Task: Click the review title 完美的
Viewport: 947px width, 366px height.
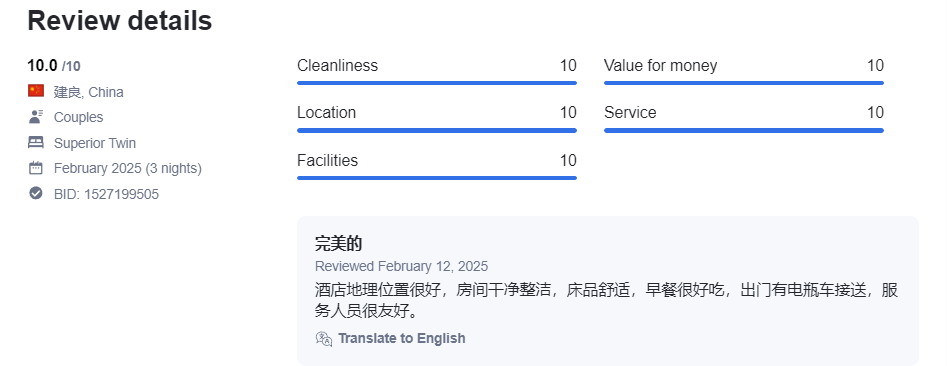Action: coord(338,243)
